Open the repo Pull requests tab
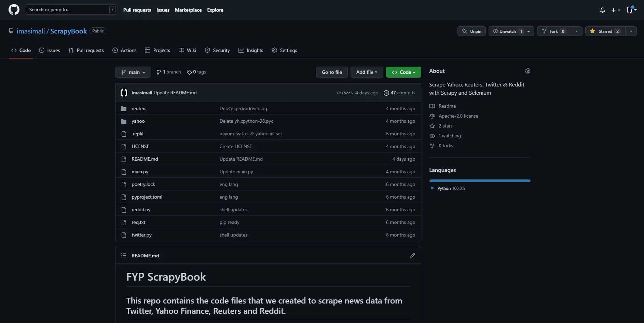 [x=86, y=50]
